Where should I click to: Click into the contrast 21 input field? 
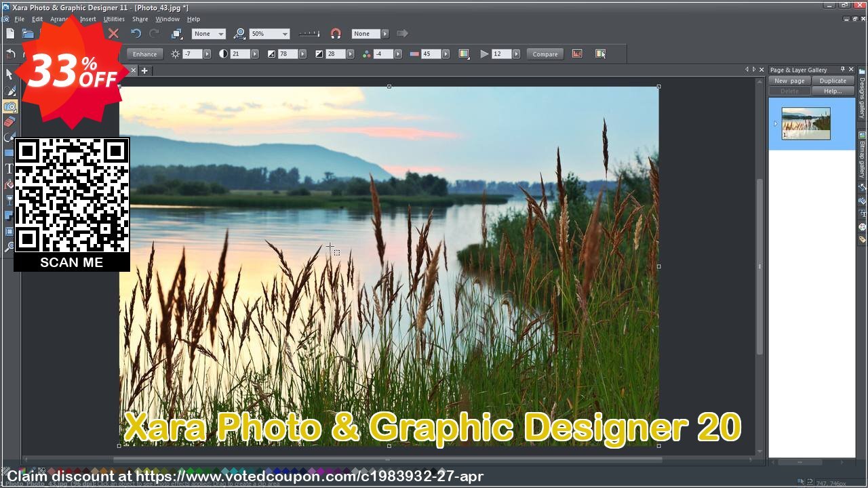(x=241, y=54)
